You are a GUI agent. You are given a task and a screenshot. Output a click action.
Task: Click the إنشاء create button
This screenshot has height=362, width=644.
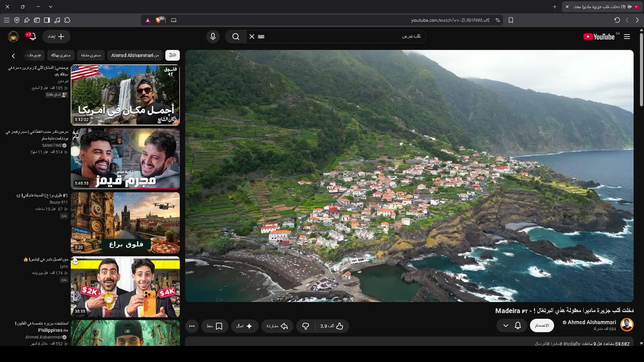point(56,37)
